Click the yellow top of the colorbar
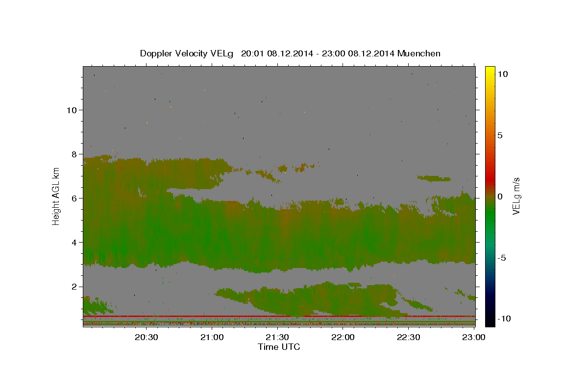 [x=490, y=71]
